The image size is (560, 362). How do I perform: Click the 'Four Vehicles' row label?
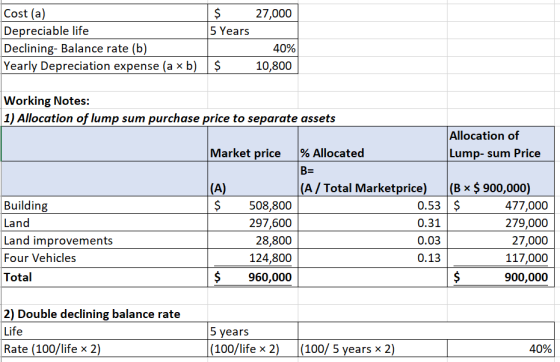click(105, 258)
